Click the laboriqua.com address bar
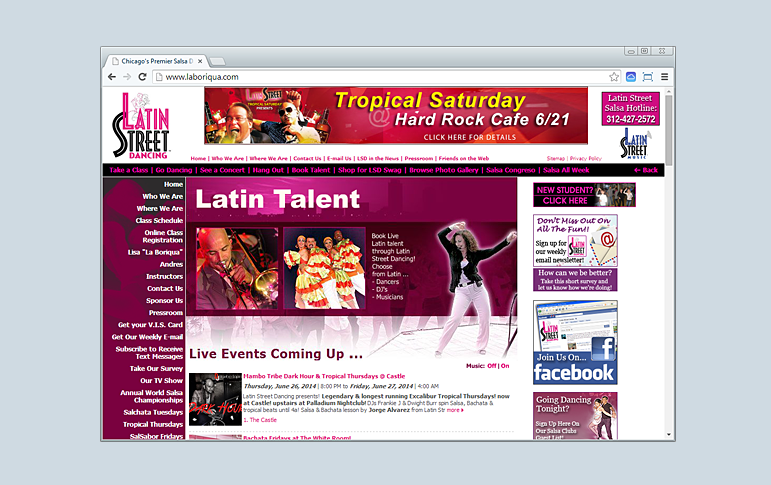The width and height of the screenshot is (771, 485). click(x=380, y=77)
